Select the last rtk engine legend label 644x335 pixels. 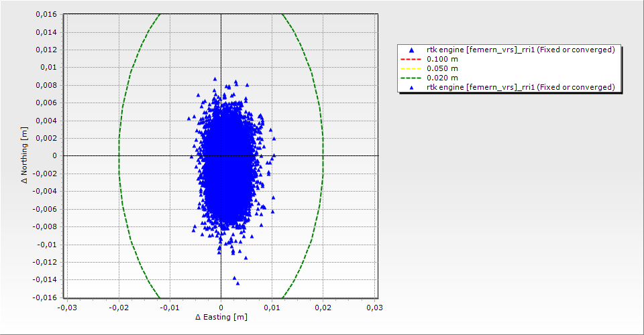coord(521,87)
